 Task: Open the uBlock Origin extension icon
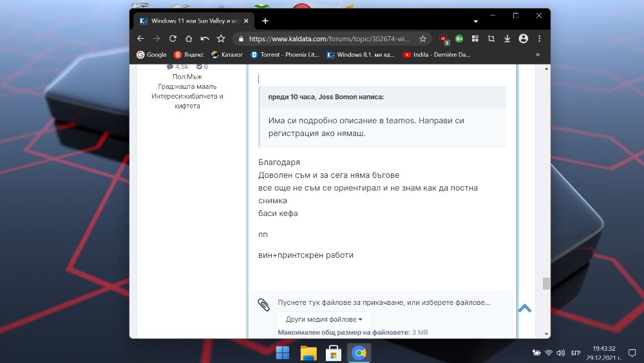click(444, 39)
